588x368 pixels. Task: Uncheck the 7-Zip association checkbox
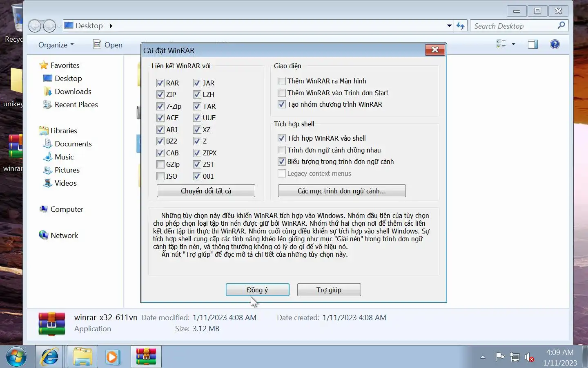point(160,106)
